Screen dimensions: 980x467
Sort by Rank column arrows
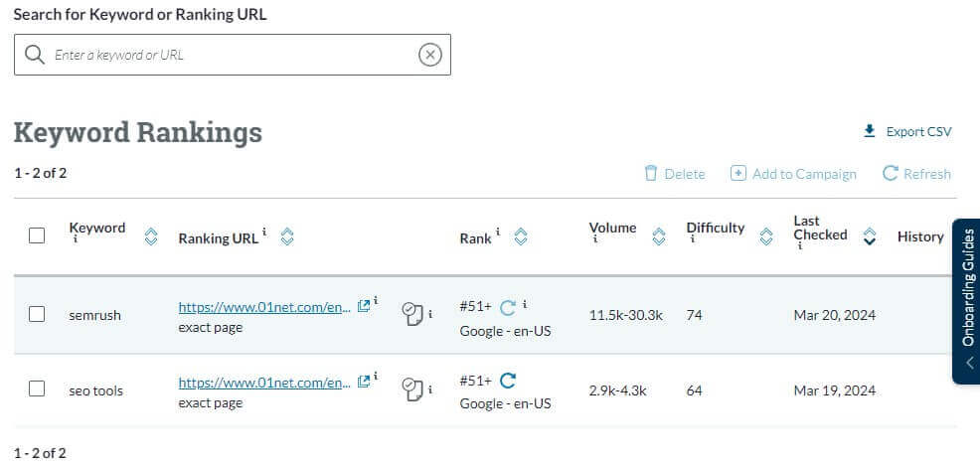click(x=521, y=236)
